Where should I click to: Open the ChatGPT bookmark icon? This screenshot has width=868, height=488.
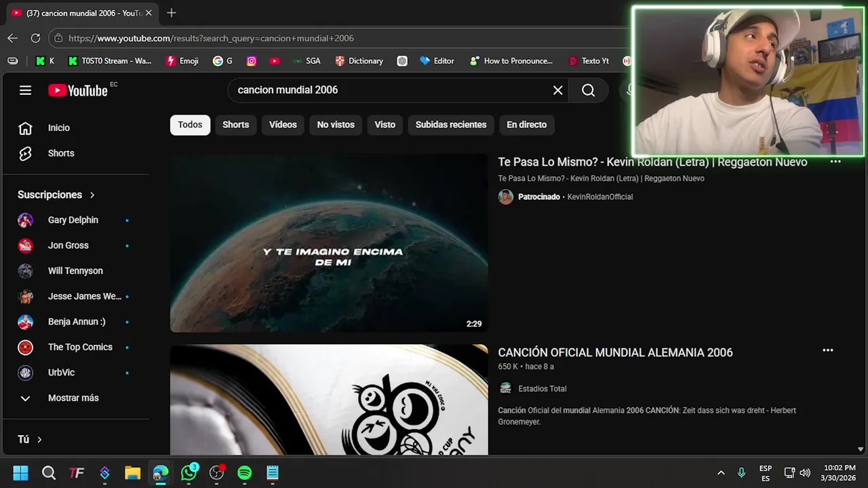(x=402, y=61)
